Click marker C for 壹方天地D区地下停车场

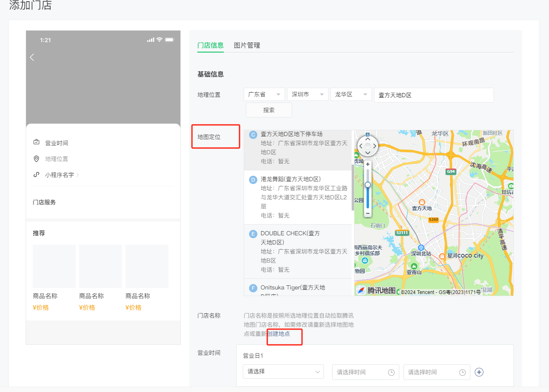[253, 135]
